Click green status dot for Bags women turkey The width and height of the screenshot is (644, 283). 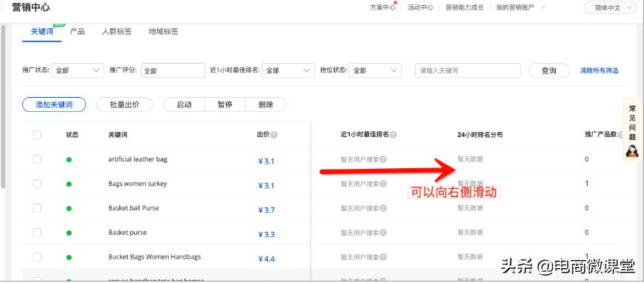point(69,184)
